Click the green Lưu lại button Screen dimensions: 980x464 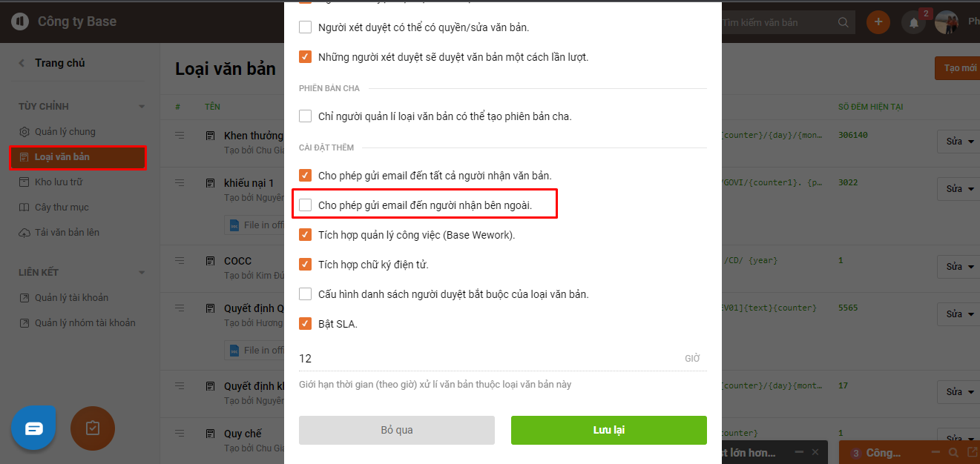coord(608,430)
